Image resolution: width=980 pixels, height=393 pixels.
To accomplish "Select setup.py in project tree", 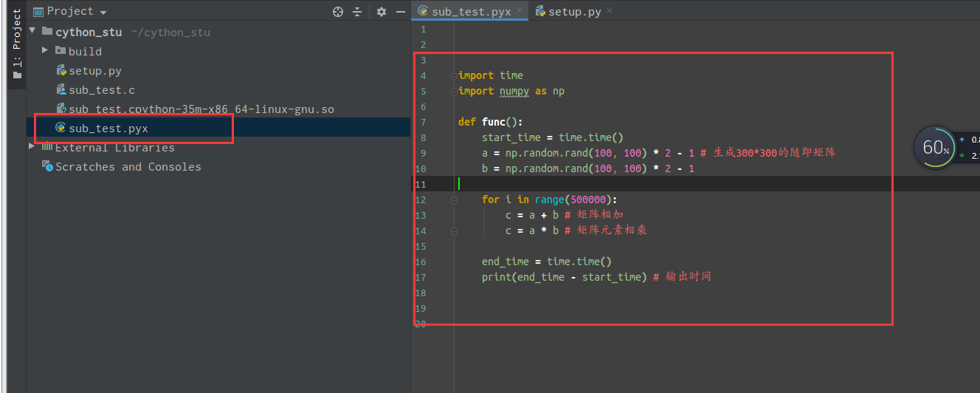I will click(95, 71).
